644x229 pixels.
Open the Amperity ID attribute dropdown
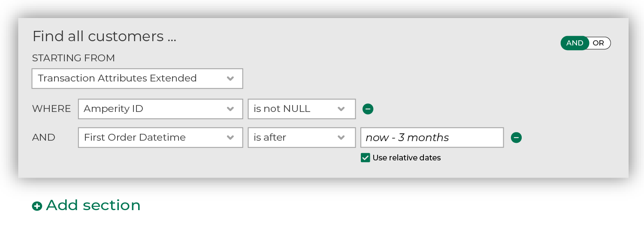(x=160, y=109)
